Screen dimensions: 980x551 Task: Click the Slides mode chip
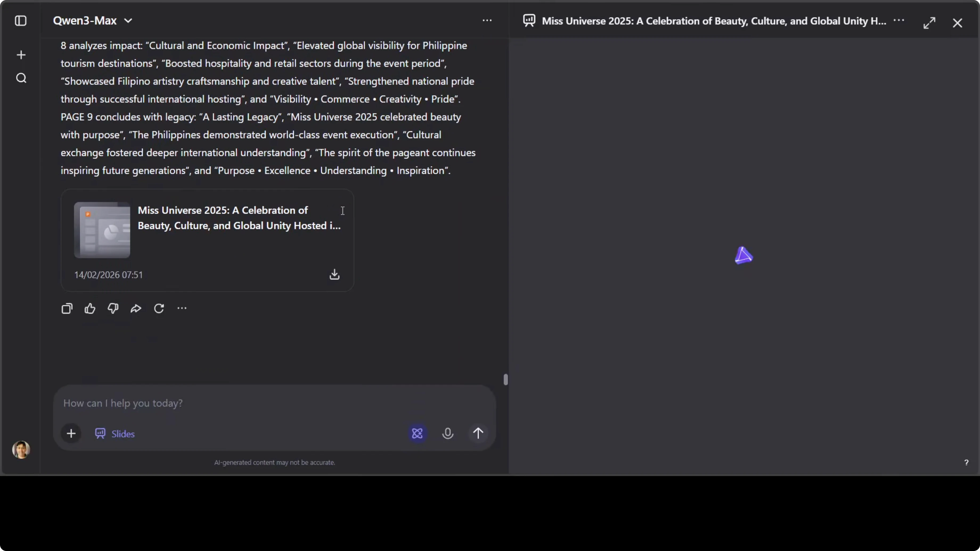[115, 434]
